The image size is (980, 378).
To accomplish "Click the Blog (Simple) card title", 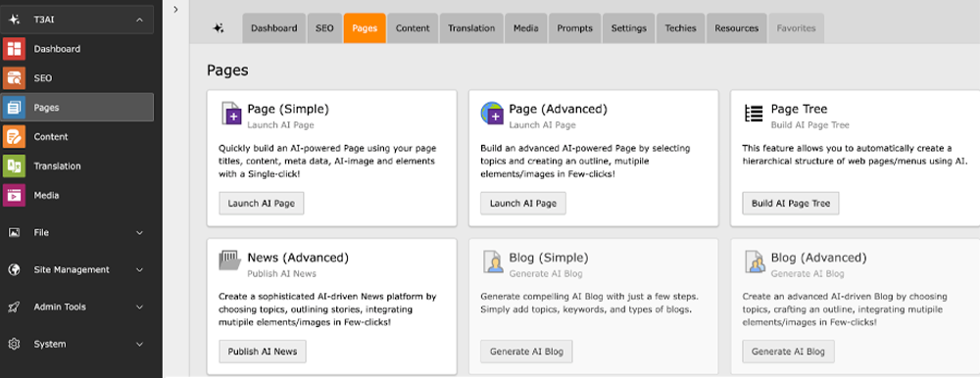I will 549,258.
